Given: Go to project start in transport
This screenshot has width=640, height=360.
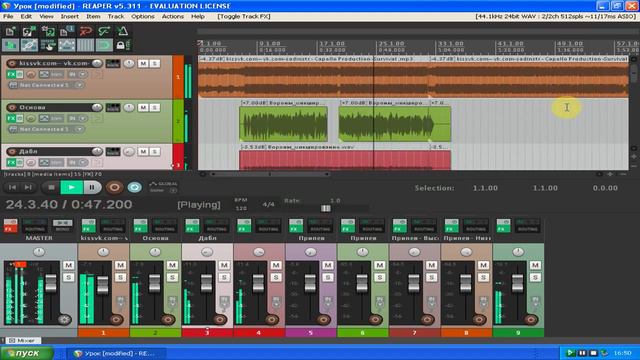Looking at the screenshot, I should coord(12,187).
